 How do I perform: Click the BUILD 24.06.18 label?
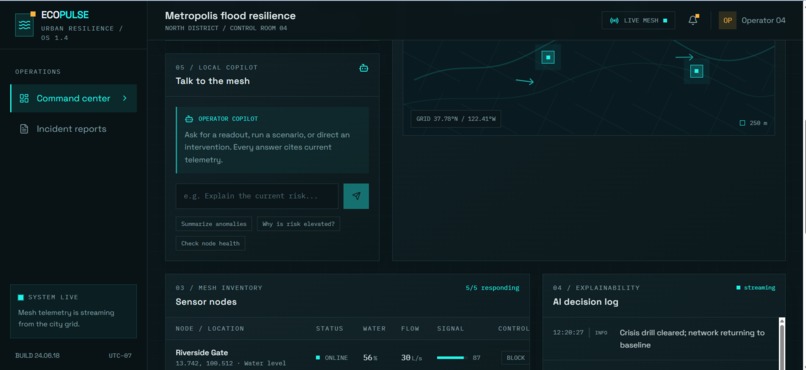coord(37,356)
